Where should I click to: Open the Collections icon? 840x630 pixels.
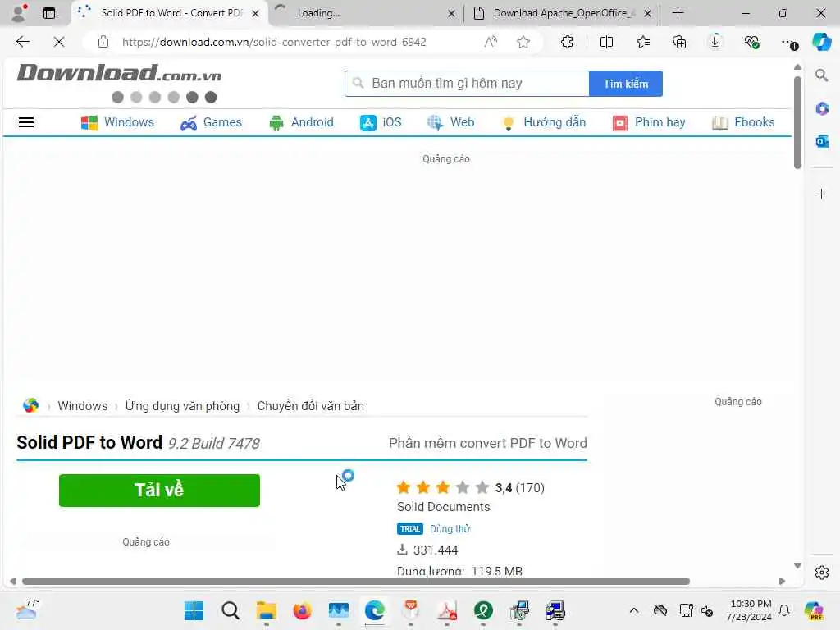click(x=679, y=42)
